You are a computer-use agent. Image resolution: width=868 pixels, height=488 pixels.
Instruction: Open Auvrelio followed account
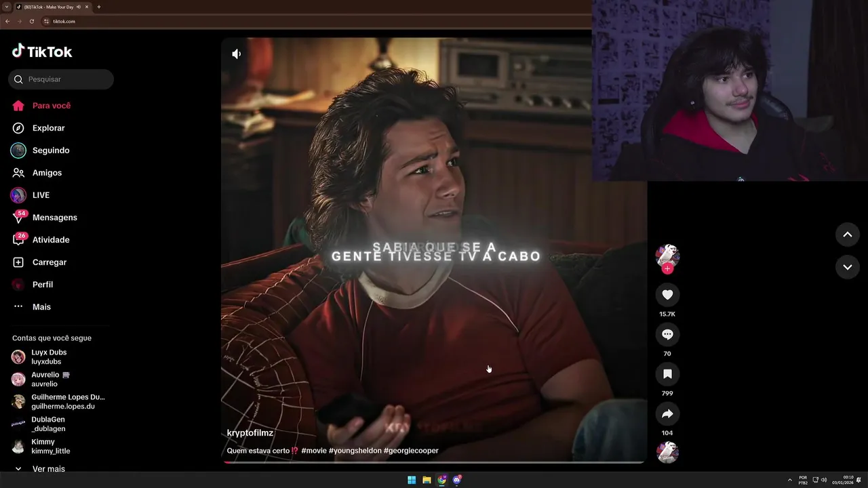58,380
